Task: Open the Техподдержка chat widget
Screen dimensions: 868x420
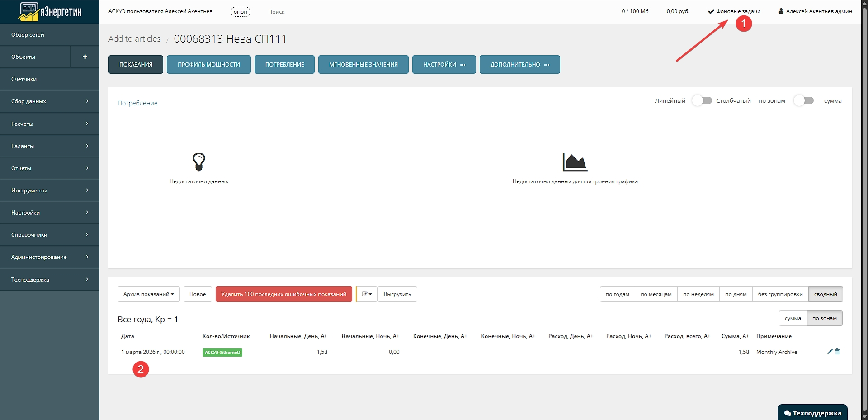Action: pos(812,413)
